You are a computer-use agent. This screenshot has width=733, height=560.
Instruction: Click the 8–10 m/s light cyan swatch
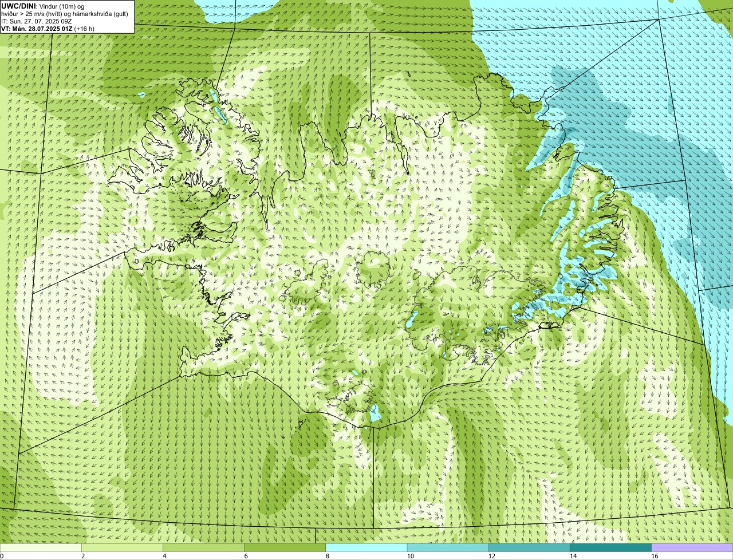pyautogui.click(x=367, y=548)
